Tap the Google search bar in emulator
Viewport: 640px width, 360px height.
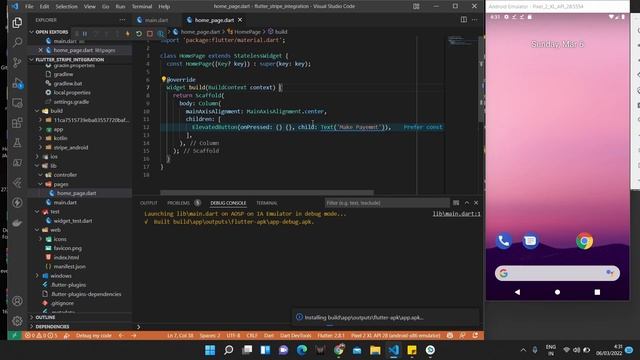(557, 273)
